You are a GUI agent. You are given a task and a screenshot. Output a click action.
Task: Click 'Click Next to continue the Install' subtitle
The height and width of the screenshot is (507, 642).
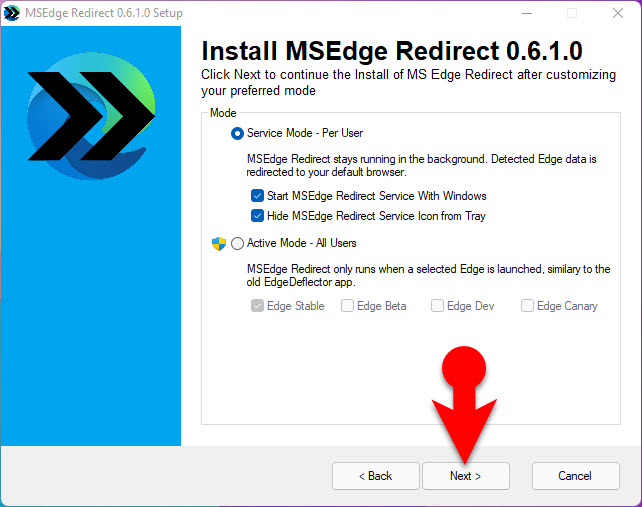408,82
